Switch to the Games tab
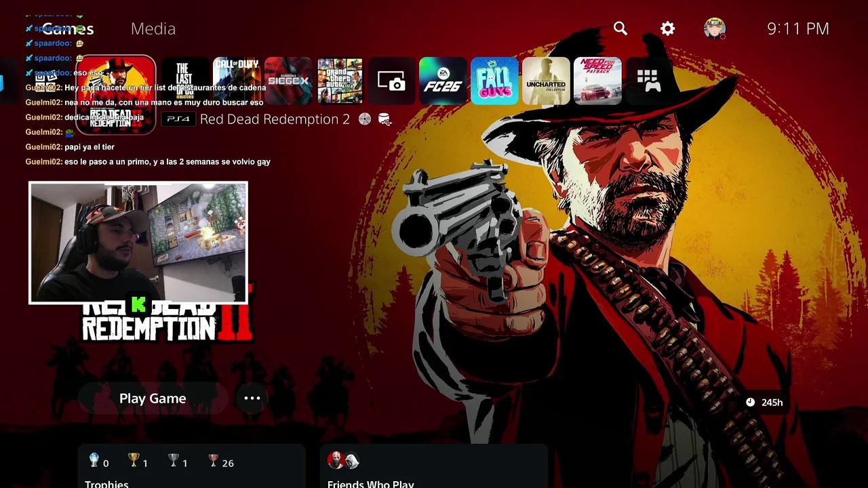This screenshot has height=488, width=868. coord(68,28)
